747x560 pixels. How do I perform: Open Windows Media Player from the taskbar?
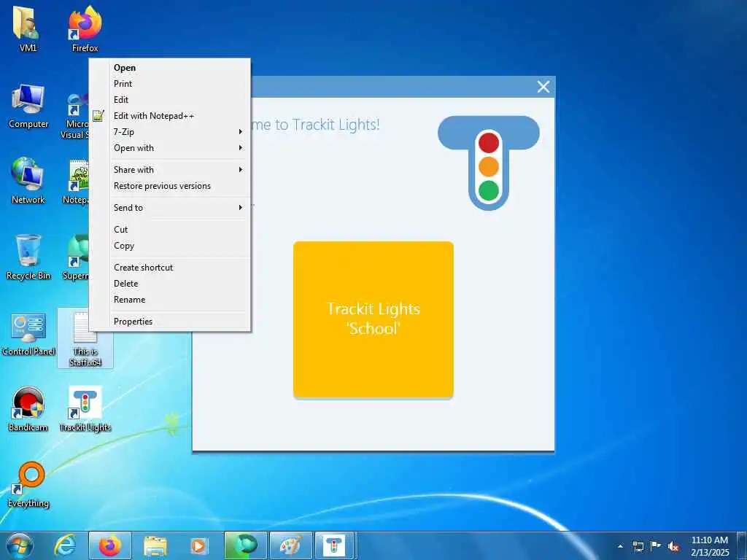[x=198, y=545]
